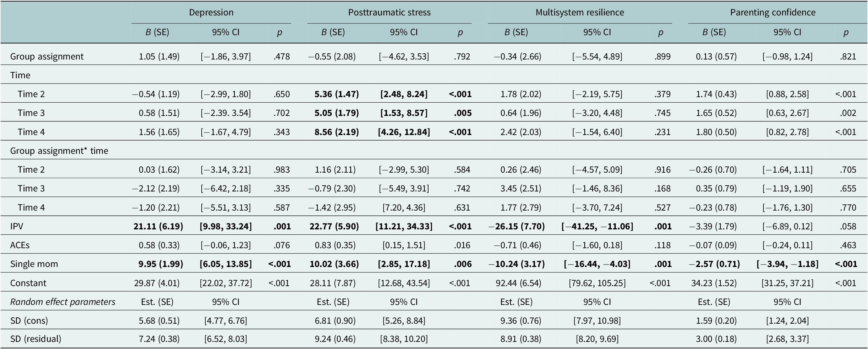
Task: Click the Random effect parameters label
Action: (x=63, y=302)
